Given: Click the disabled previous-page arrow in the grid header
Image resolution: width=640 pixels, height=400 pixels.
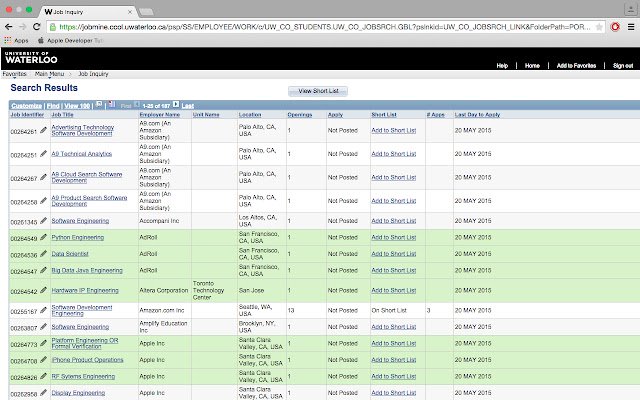Looking at the screenshot, I should point(137,104).
